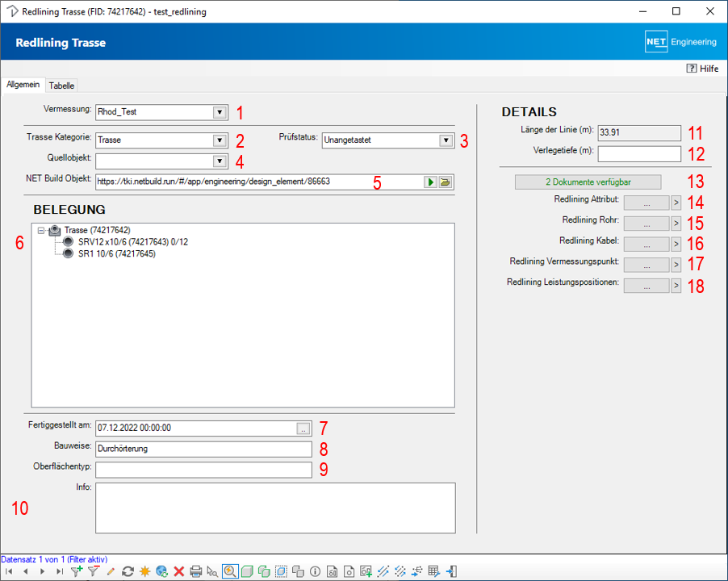Image resolution: width=728 pixels, height=581 pixels.
Task: Click the blue arrows transfer icon
Action: (417, 571)
